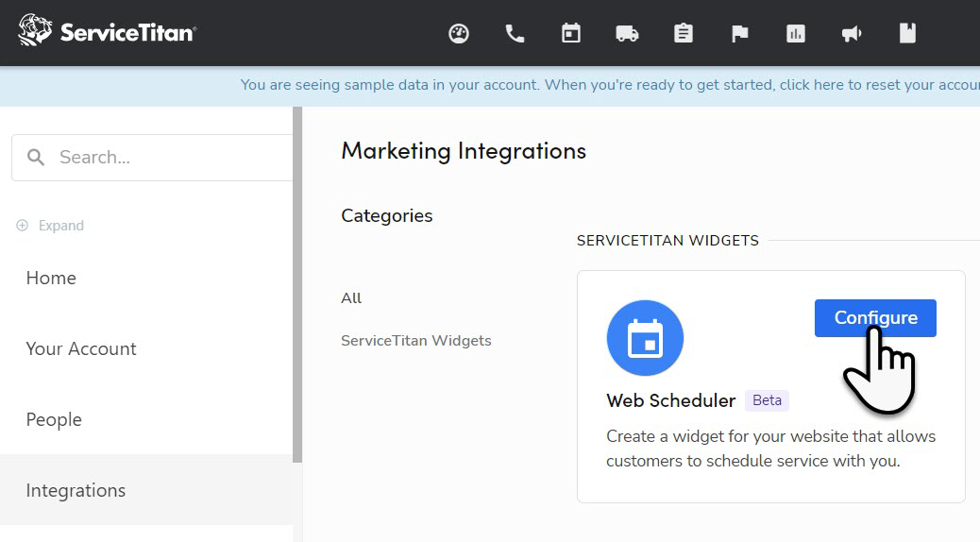
Task: Go to Home in the sidebar
Action: coord(51,278)
